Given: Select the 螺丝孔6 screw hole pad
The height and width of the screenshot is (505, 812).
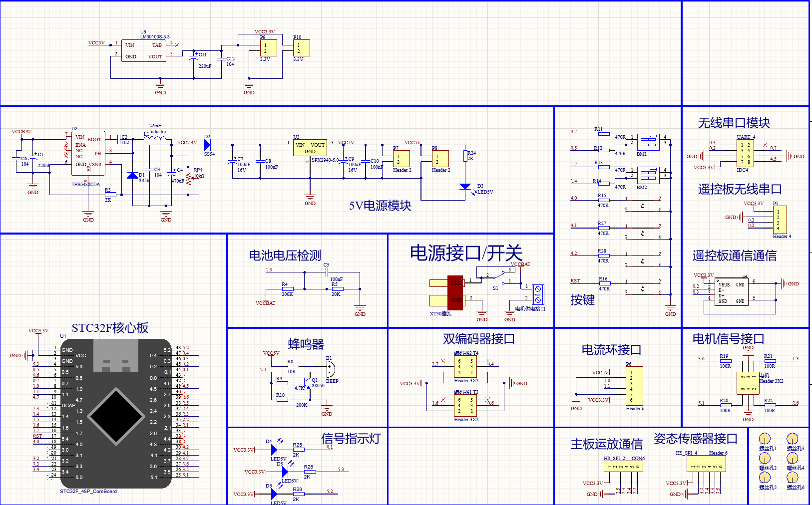Looking at the screenshot, I should [792, 478].
